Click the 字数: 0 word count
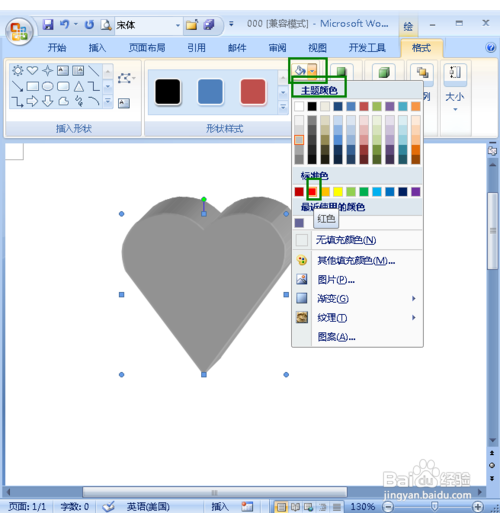The image size is (500, 513). [75, 507]
